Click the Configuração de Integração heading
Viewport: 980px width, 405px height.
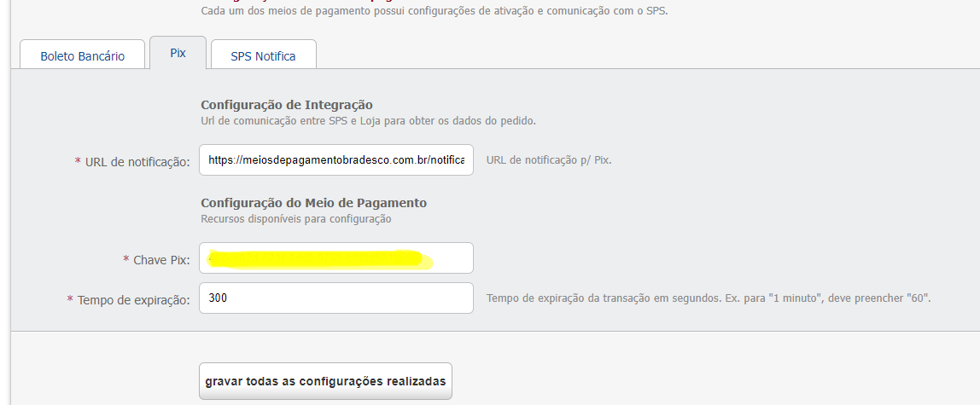[287, 105]
